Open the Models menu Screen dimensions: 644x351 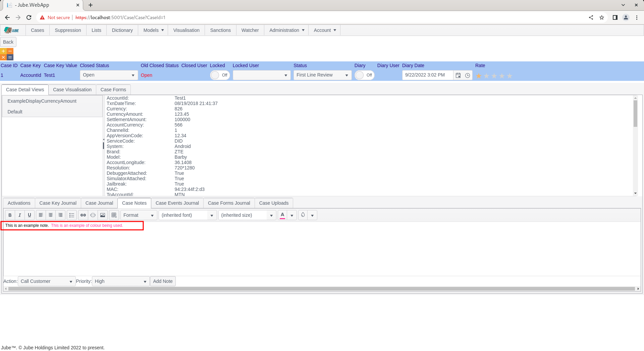[x=153, y=30]
